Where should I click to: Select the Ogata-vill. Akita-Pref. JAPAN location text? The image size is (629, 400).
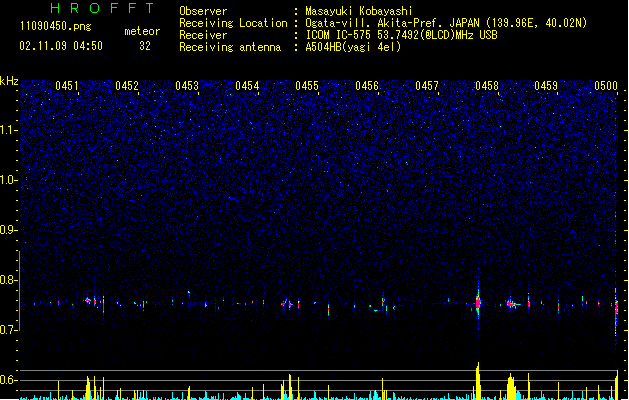(x=446, y=23)
